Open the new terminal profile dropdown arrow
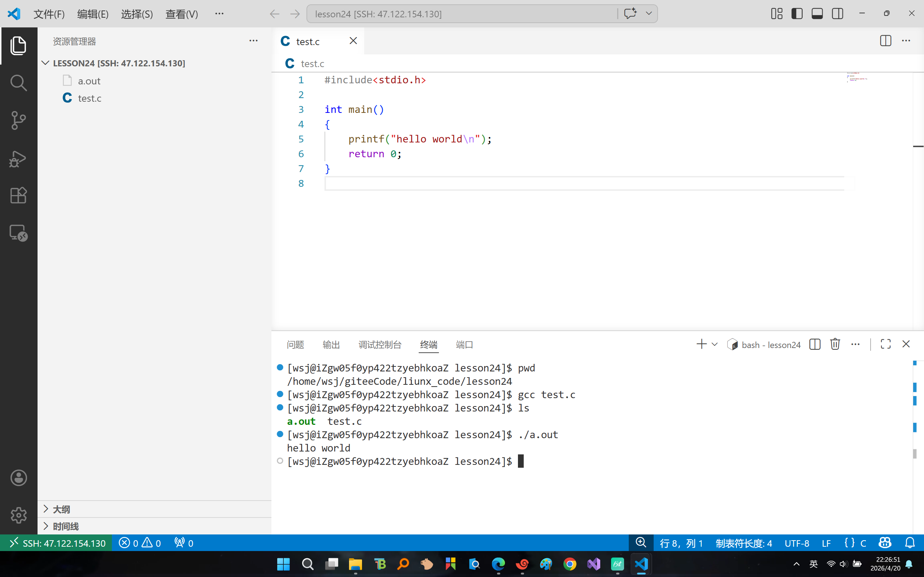924x577 pixels. pos(715,344)
